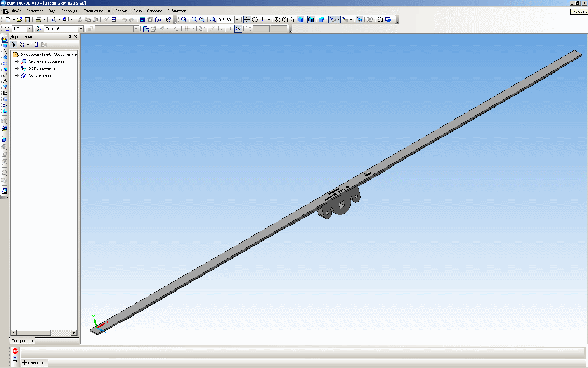
Task: Click the Сдвинуть status tab
Action: coord(34,363)
